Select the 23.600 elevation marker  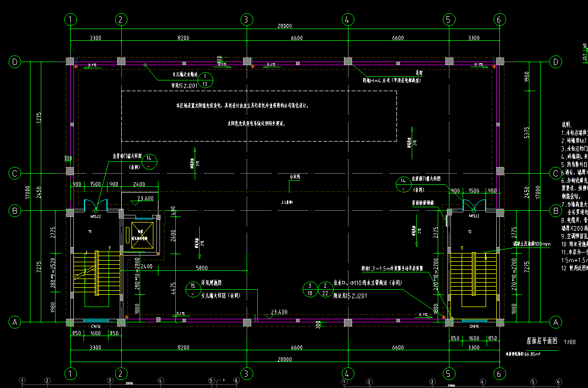(x=145, y=198)
